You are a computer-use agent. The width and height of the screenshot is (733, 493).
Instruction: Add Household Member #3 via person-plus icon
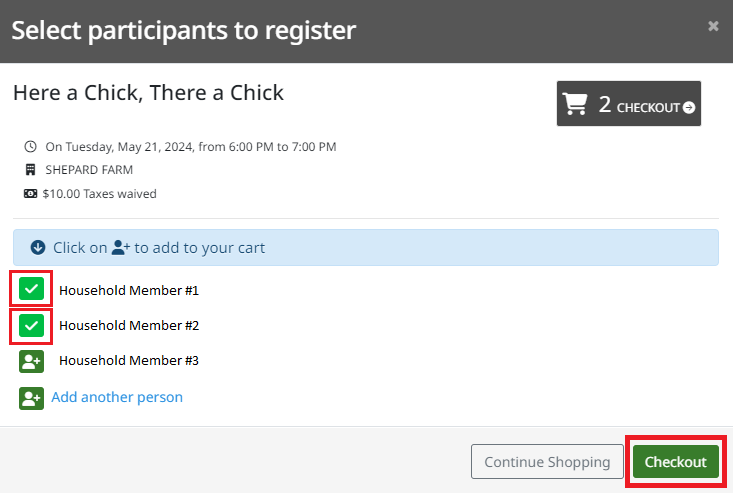click(x=31, y=361)
